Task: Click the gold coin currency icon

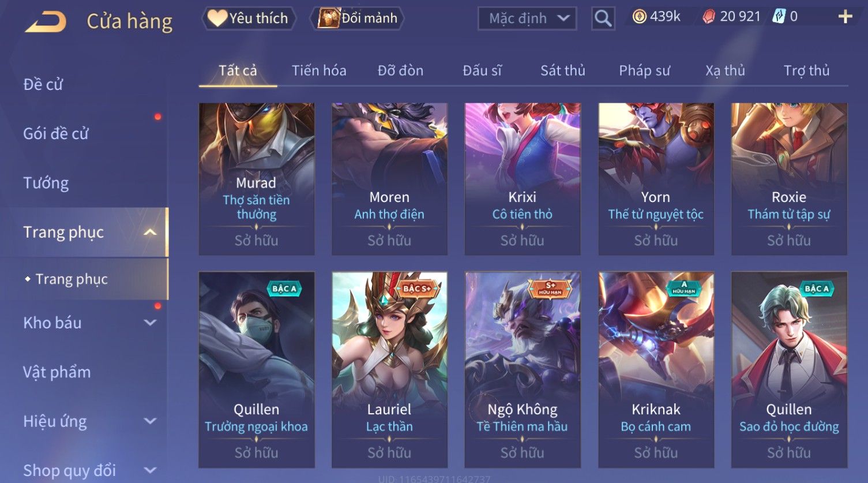Action: [639, 17]
